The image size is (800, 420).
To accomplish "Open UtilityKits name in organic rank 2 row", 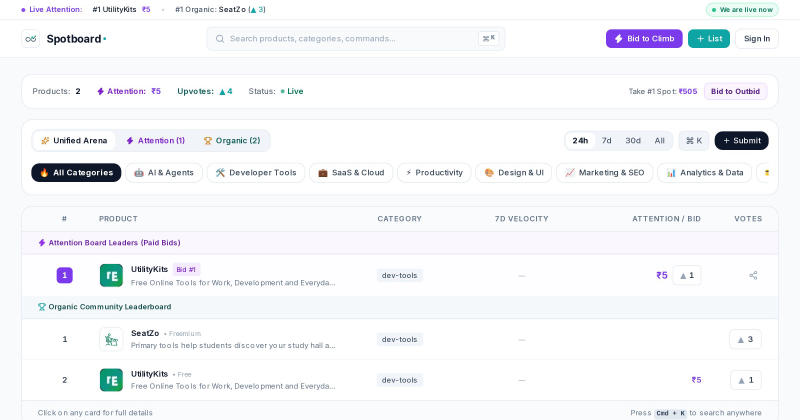I will [x=149, y=374].
